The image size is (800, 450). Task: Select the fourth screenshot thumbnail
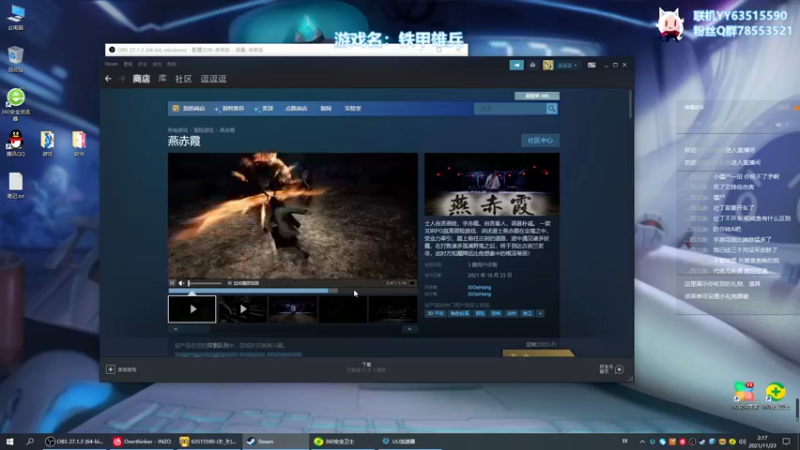(x=343, y=309)
